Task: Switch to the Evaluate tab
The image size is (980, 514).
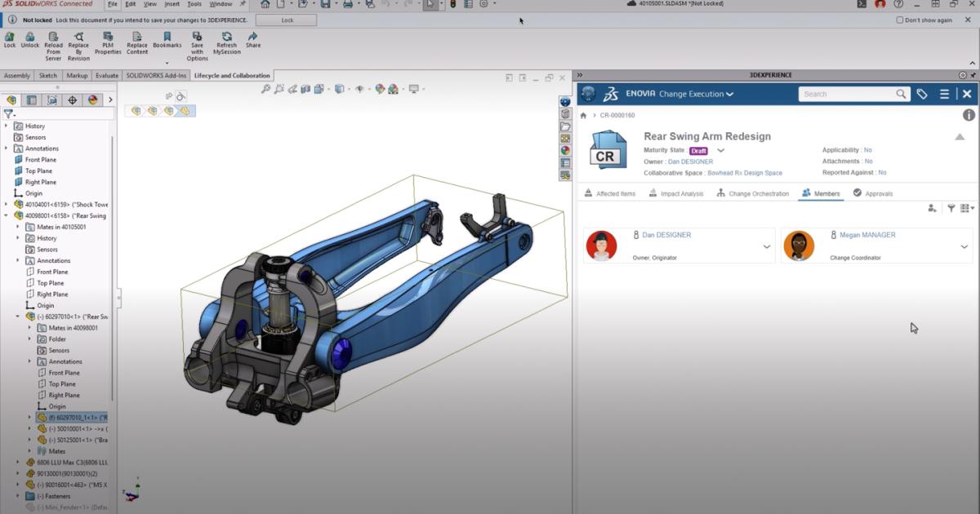Action: pos(105,74)
